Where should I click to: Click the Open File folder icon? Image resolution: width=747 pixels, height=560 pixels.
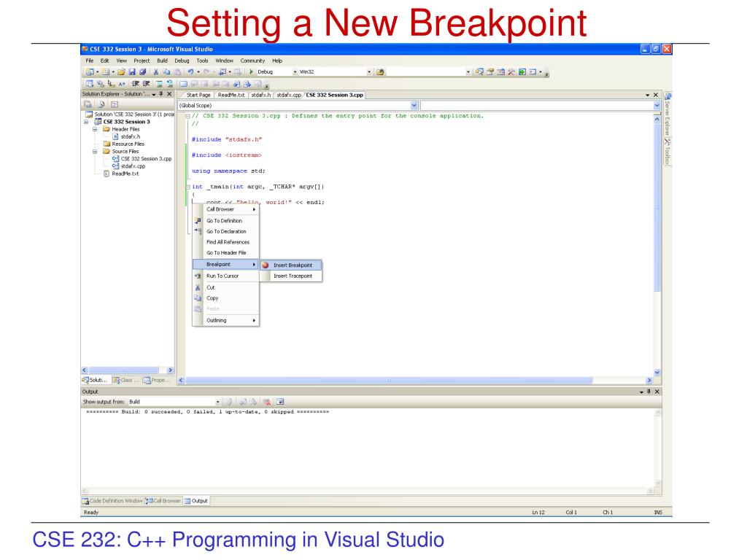click(x=121, y=72)
